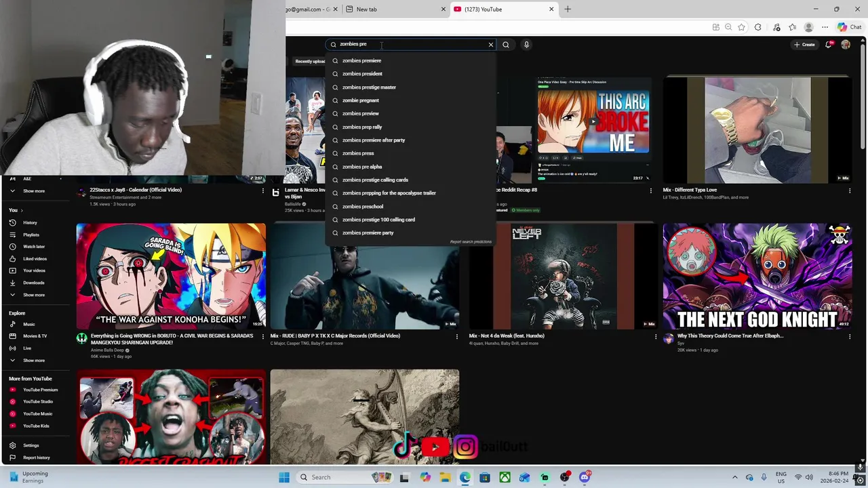Close the YouTube browser tab

pos(551,9)
